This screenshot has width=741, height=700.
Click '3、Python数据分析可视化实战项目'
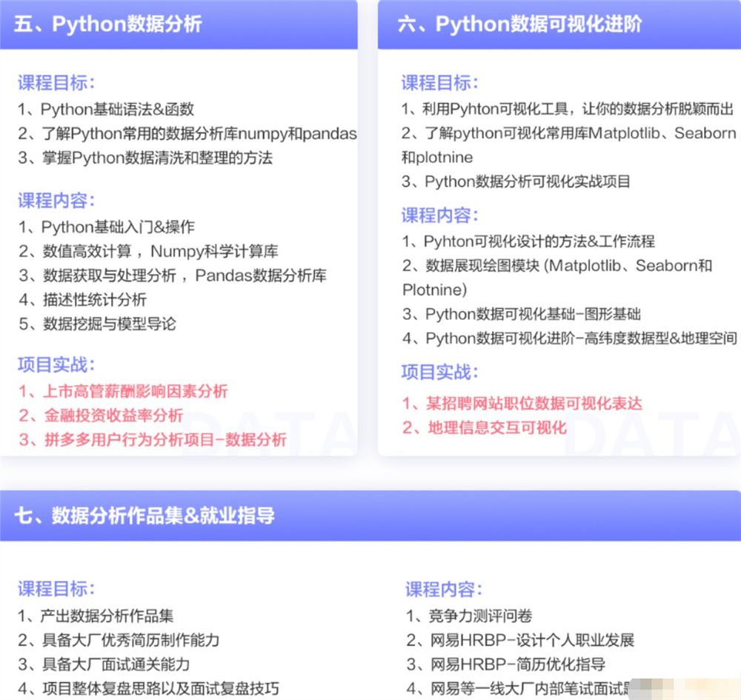pos(516,181)
